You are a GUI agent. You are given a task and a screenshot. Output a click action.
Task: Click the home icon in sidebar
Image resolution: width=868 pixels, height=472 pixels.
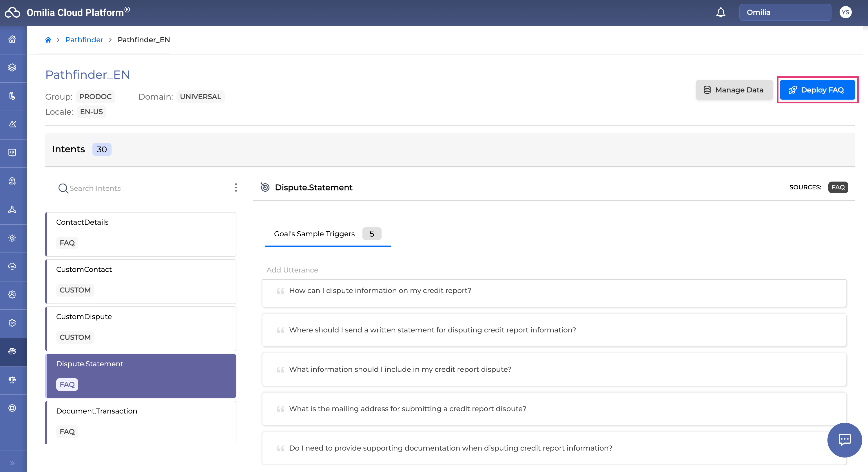pyautogui.click(x=12, y=39)
